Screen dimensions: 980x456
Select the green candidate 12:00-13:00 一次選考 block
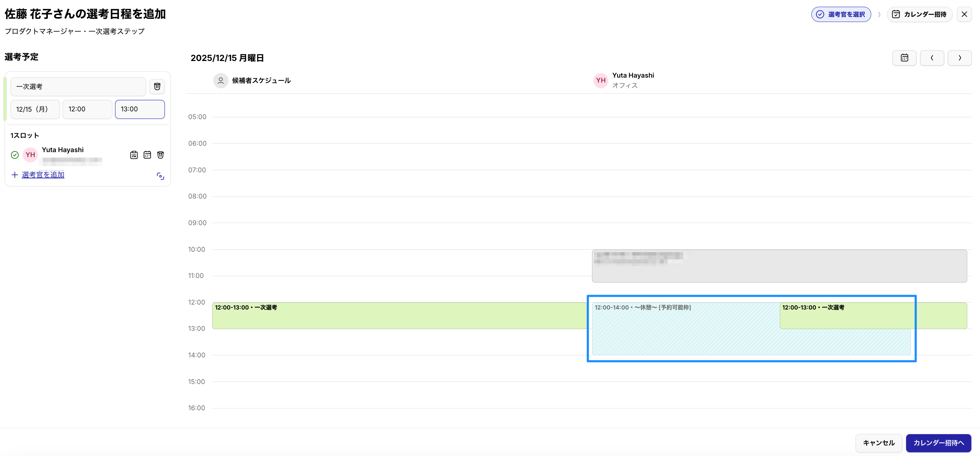pos(399,316)
